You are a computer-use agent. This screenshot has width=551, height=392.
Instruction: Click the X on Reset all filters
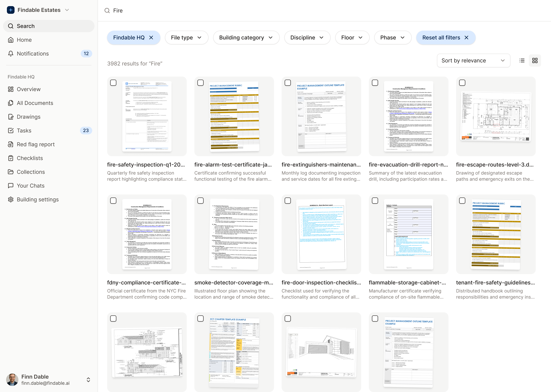click(x=467, y=38)
